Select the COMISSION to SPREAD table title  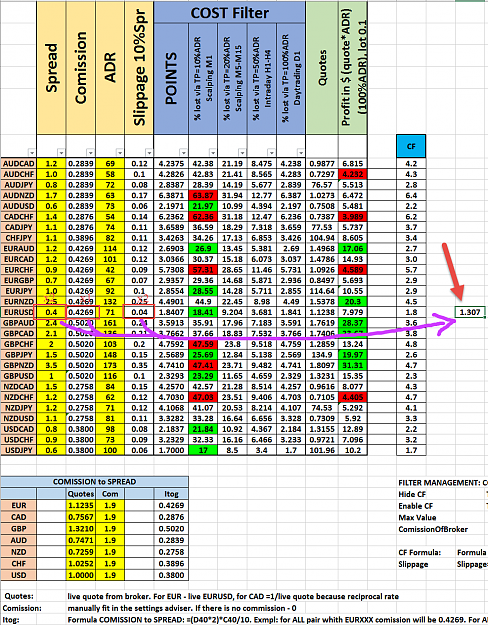click(x=94, y=482)
